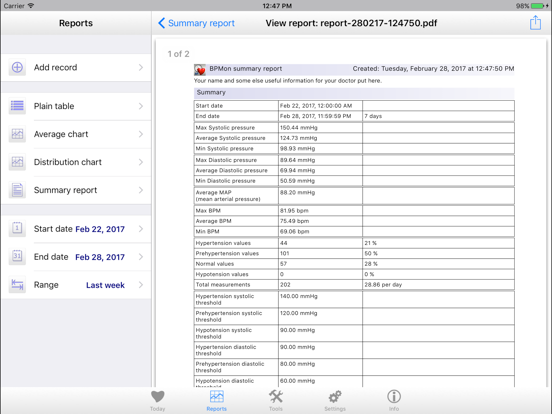Image resolution: width=552 pixels, height=414 pixels.
Task: Tap the Feb 22, 2017 start date value
Action: click(x=100, y=229)
